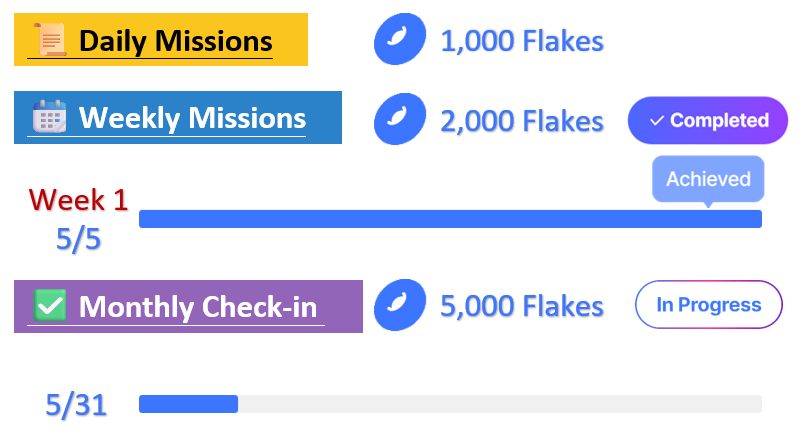Select the 1,000 Flakes reward text
Screen dimensions: 795x447
point(522,41)
